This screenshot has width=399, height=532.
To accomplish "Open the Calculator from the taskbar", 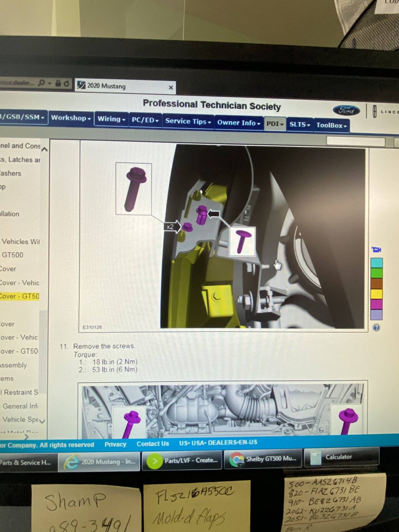I will point(341,458).
